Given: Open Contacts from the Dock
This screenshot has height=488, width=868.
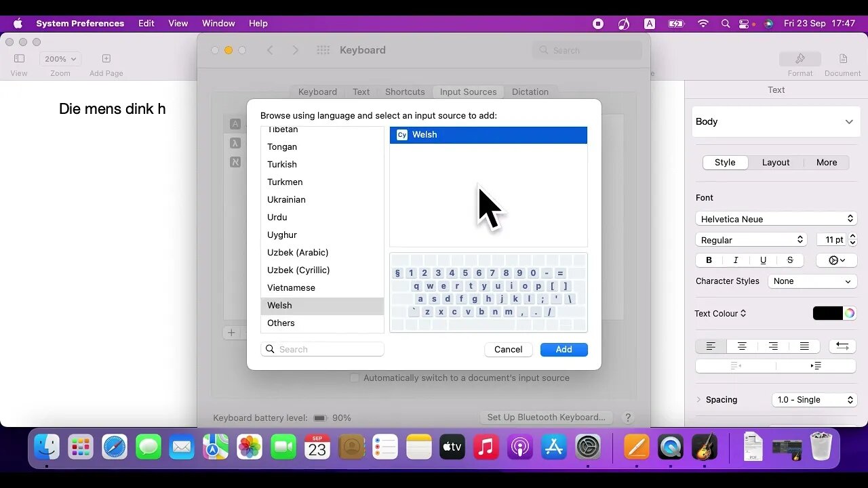Looking at the screenshot, I should point(351,447).
